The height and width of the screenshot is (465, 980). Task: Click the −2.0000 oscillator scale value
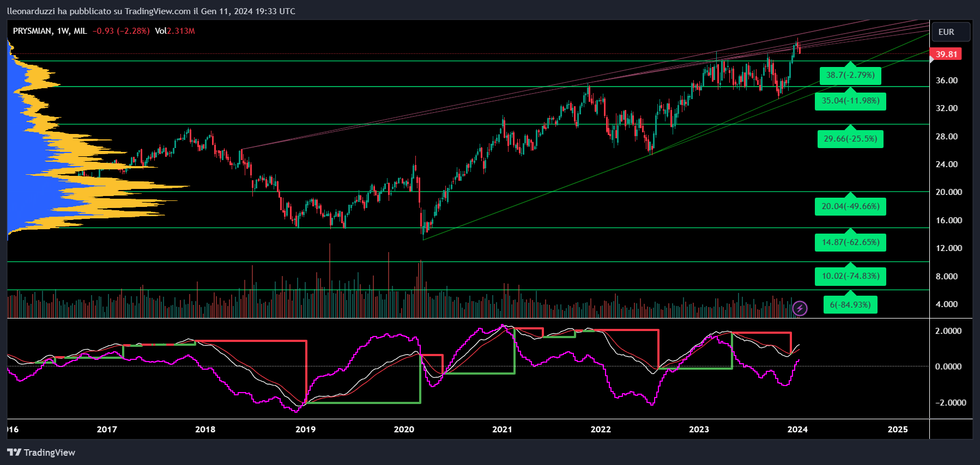951,402
